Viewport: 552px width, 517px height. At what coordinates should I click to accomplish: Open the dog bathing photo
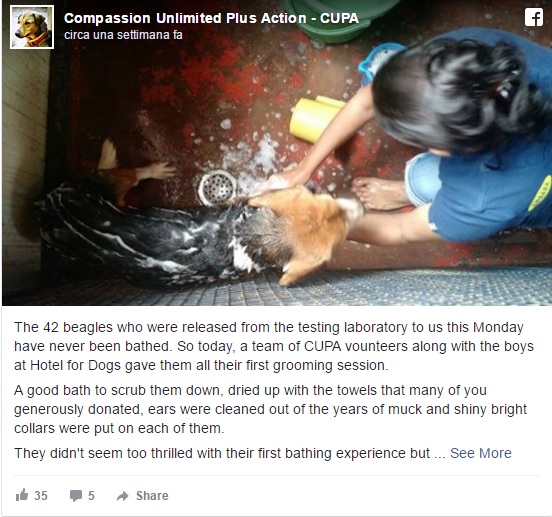[x=277, y=153]
